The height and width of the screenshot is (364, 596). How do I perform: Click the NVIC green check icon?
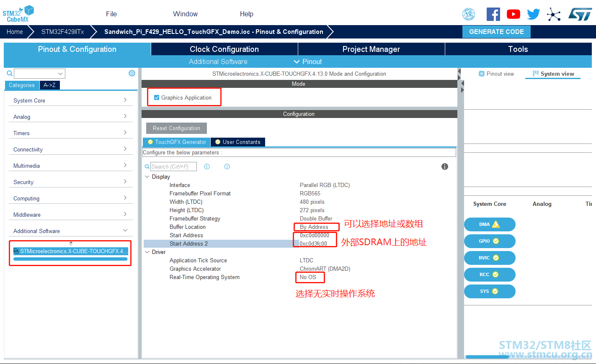coord(496,258)
